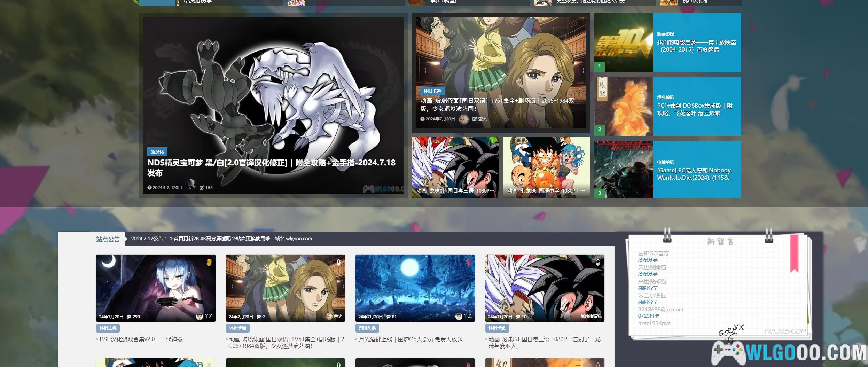Click red thermometer icon on 月光酒肆 card
The width and height of the screenshot is (868, 367).
[468, 262]
